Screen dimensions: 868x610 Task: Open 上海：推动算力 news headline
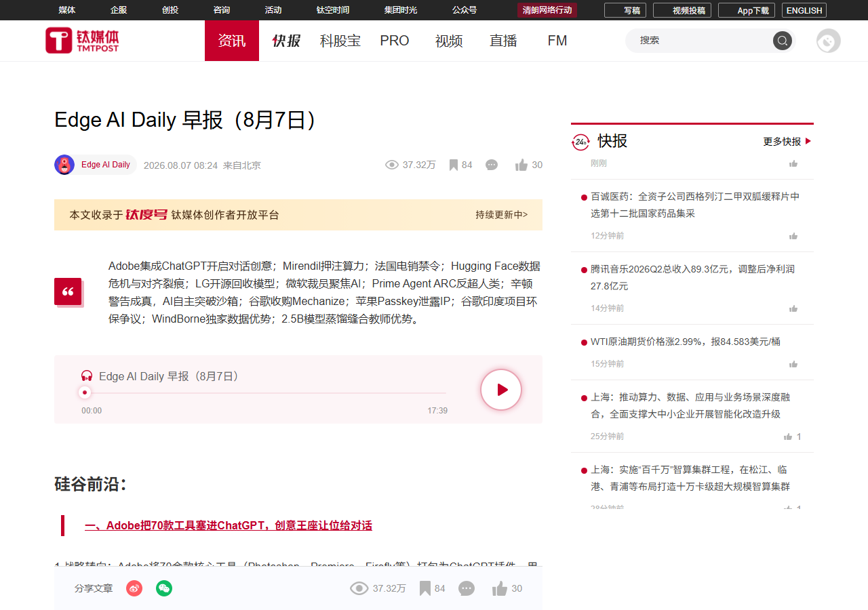tap(690, 405)
